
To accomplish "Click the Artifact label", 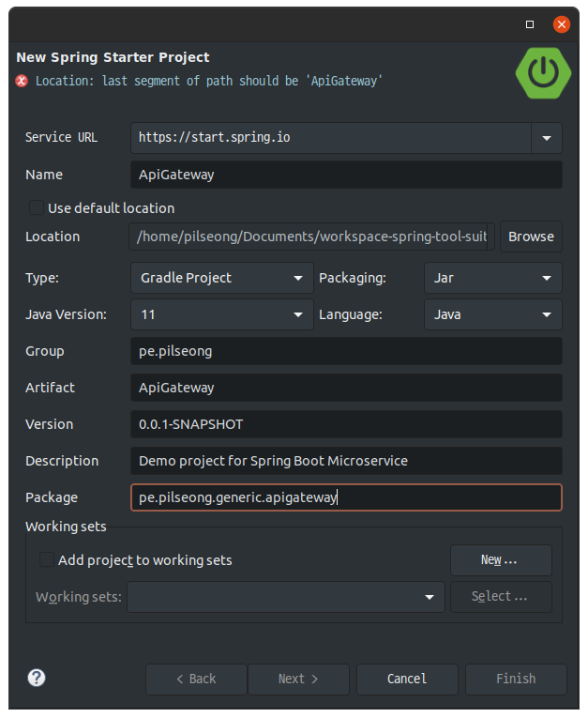I will click(x=50, y=388).
